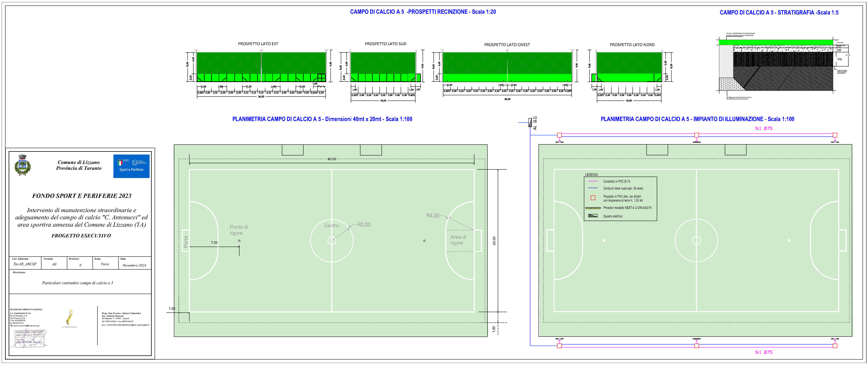Select the PROSPETTO LATO NORD title
This screenshot has width=868, height=365.
[x=632, y=44]
